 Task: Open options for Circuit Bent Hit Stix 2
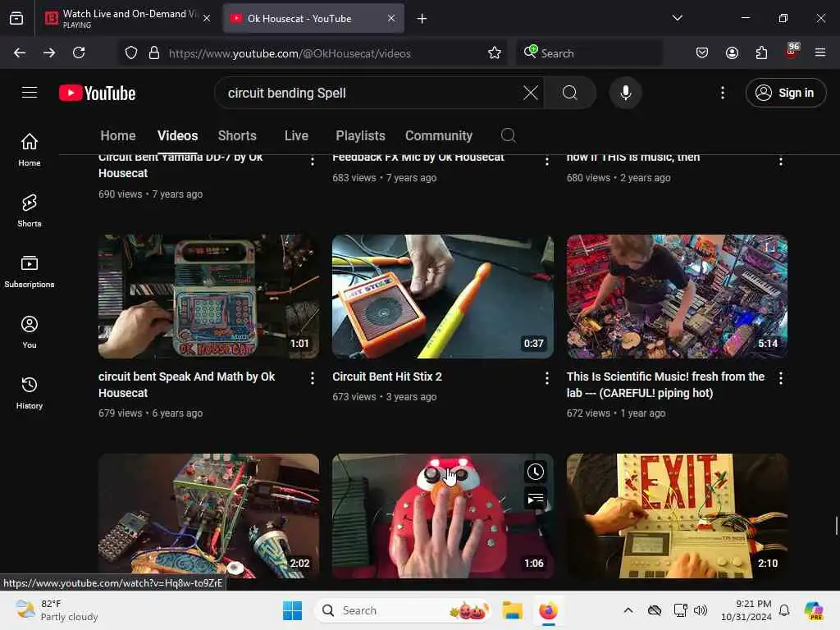pyautogui.click(x=546, y=378)
